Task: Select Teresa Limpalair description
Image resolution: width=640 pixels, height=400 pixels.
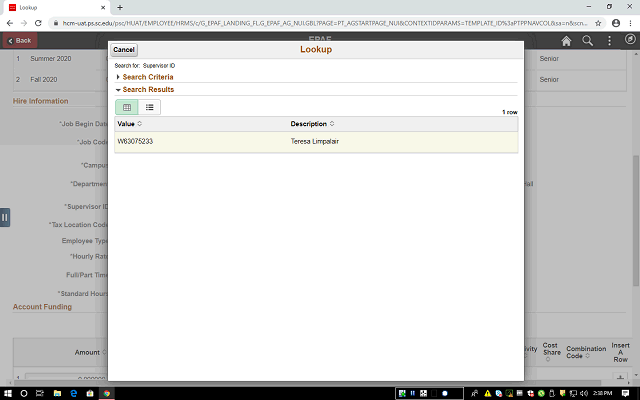Action: point(315,141)
